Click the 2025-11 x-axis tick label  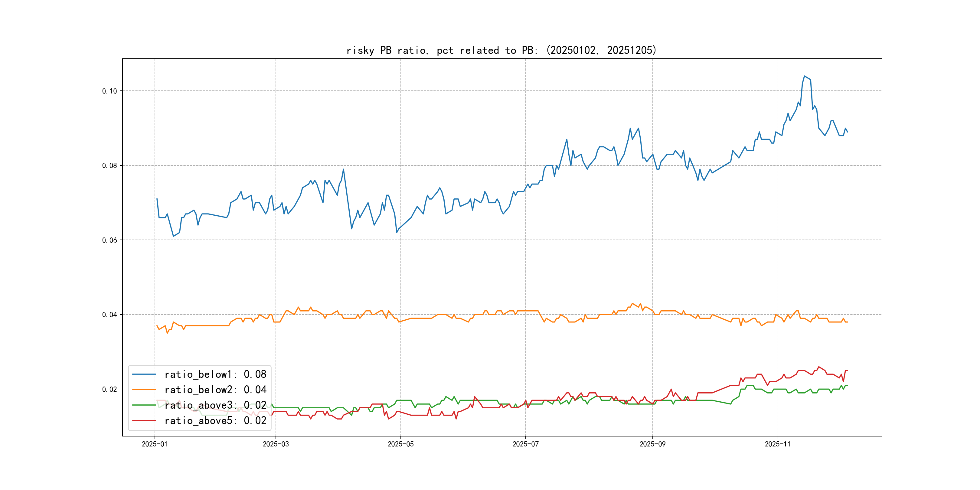[x=778, y=444]
